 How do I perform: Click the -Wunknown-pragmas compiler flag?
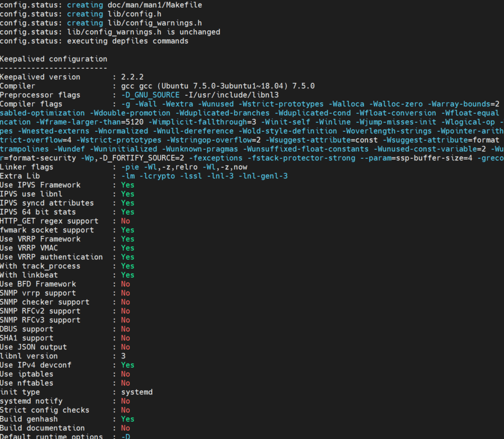pos(200,149)
